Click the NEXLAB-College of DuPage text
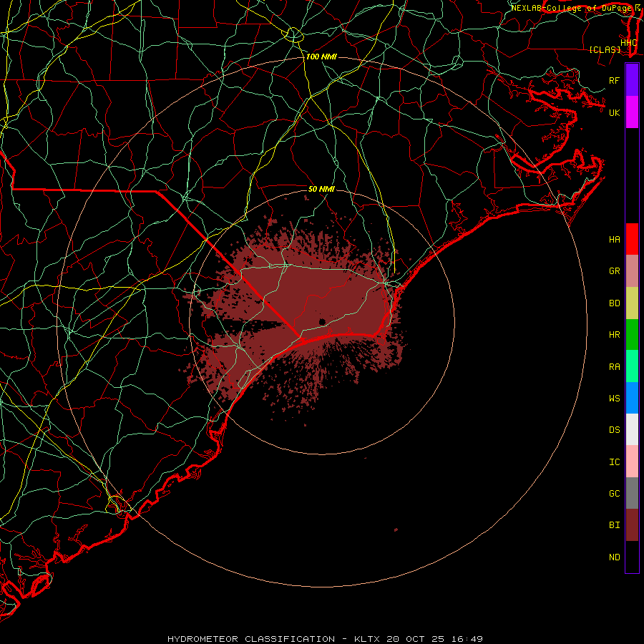The width and height of the screenshot is (644, 644). pos(572,8)
